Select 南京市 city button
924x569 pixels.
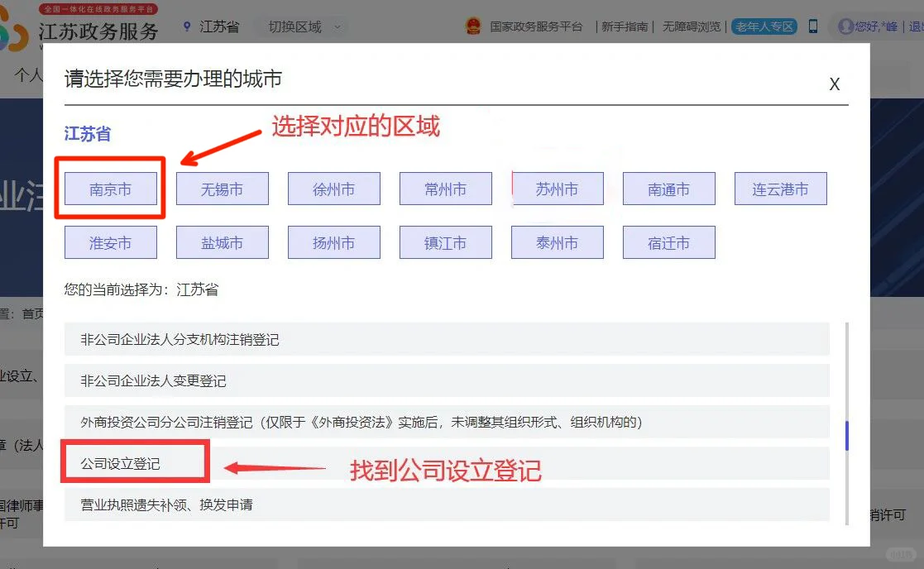[110, 189]
